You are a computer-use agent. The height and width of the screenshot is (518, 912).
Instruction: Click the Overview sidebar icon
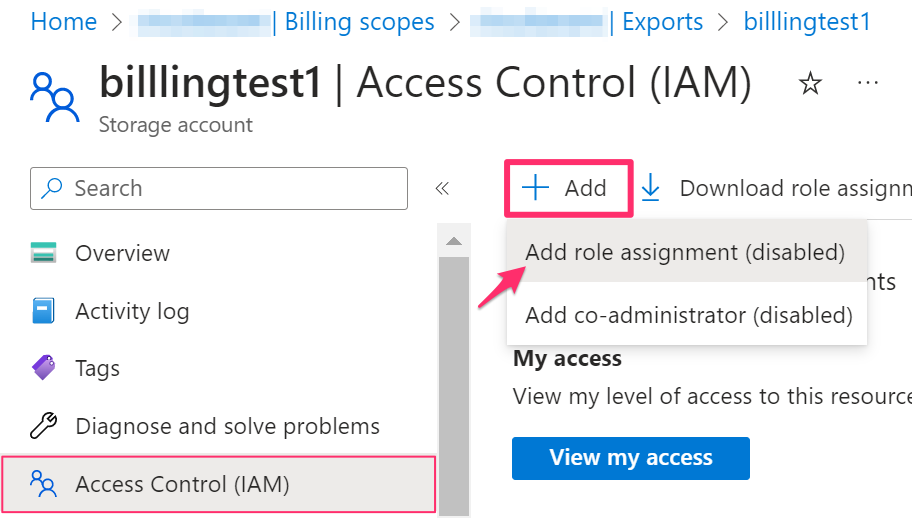(x=44, y=253)
